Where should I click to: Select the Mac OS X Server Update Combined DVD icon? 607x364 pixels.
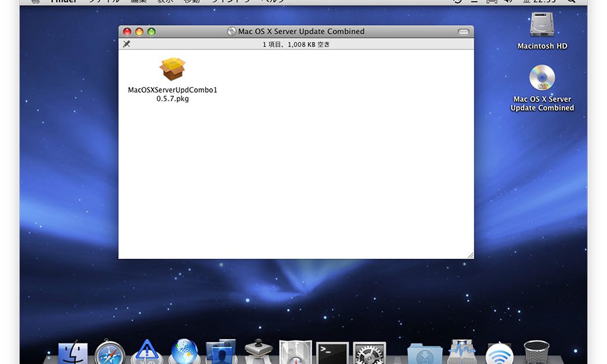(542, 77)
